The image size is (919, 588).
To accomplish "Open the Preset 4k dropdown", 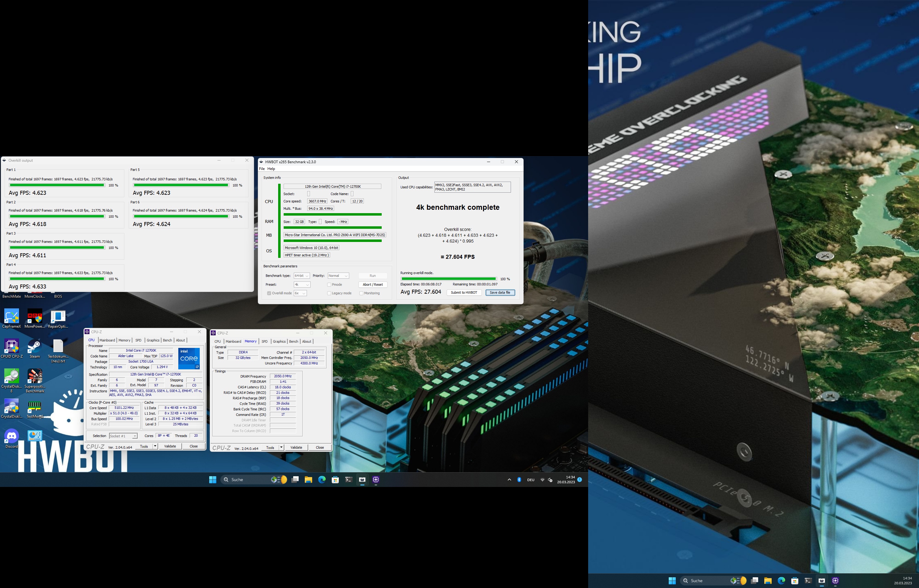I will [302, 285].
